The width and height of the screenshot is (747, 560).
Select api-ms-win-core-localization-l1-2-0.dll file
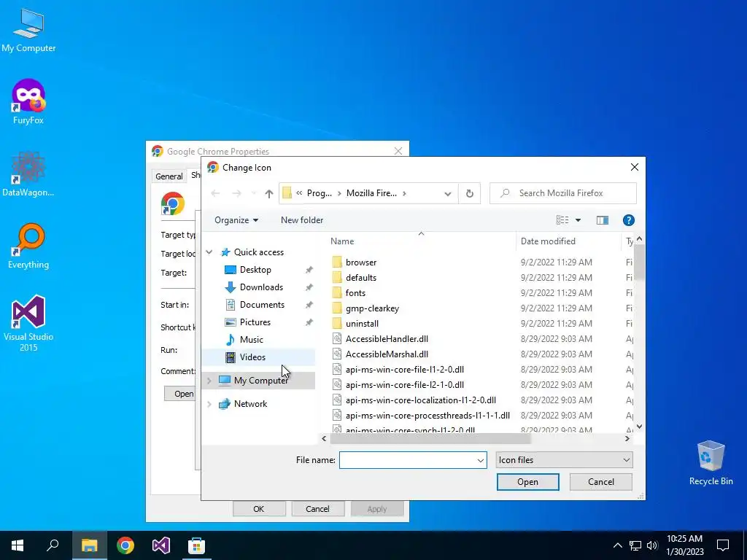420,400
